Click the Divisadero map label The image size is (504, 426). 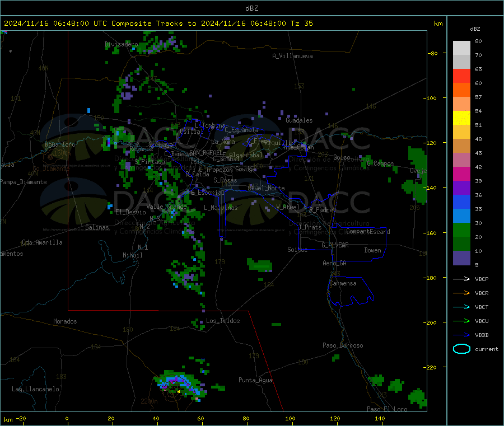point(121,44)
